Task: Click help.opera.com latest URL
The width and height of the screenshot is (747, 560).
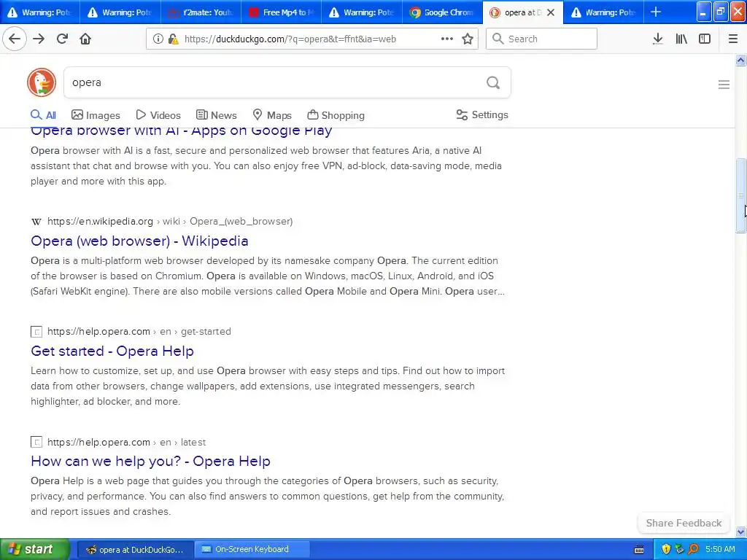Action: pyautogui.click(x=126, y=442)
